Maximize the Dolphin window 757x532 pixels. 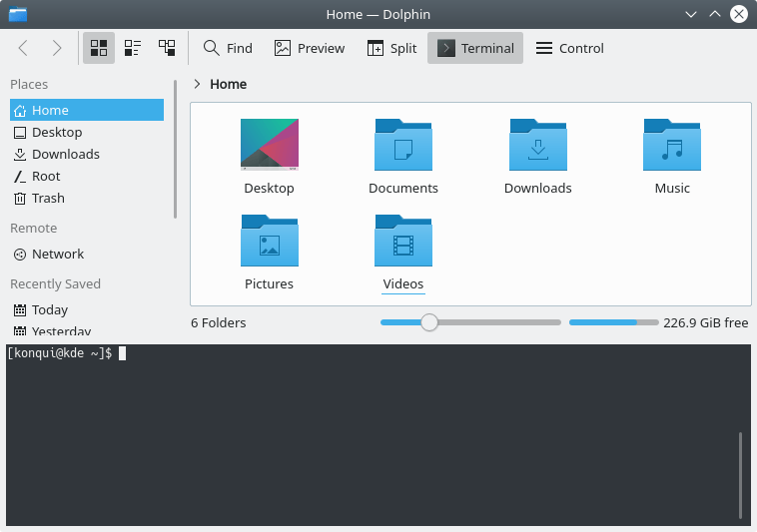tap(715, 14)
